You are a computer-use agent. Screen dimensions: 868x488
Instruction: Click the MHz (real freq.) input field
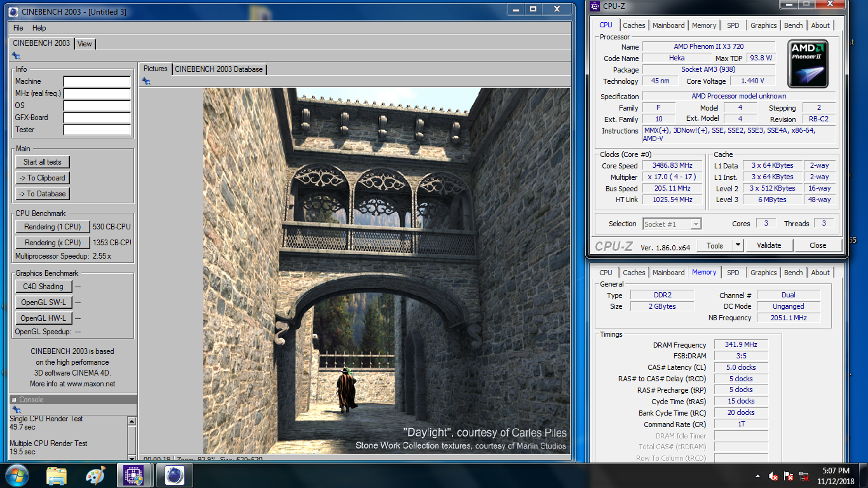97,93
